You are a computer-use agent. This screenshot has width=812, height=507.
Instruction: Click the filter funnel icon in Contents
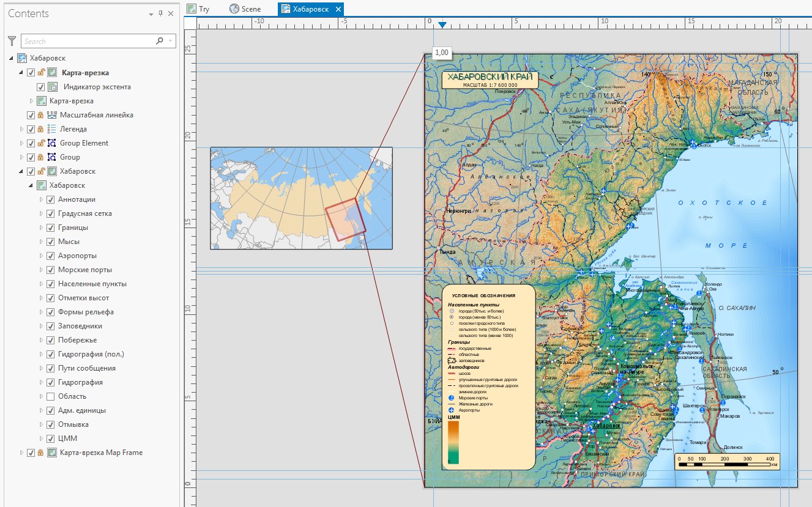tap(12, 41)
